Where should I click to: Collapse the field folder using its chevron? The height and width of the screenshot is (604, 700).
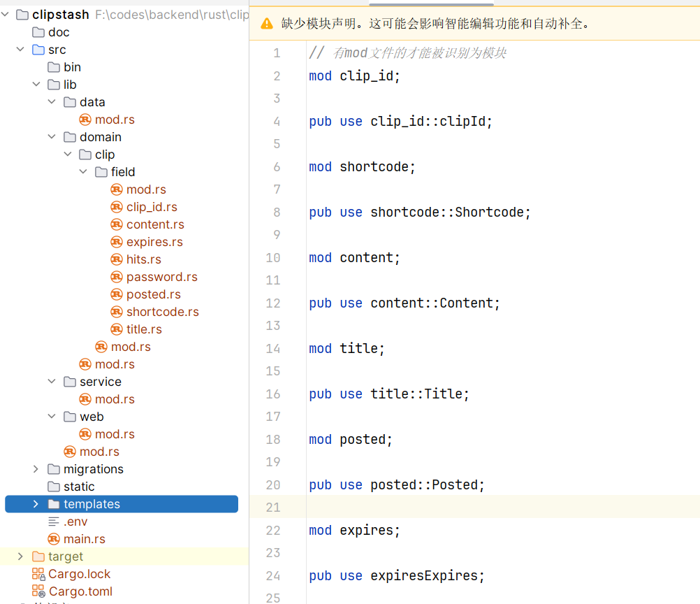pyautogui.click(x=83, y=172)
